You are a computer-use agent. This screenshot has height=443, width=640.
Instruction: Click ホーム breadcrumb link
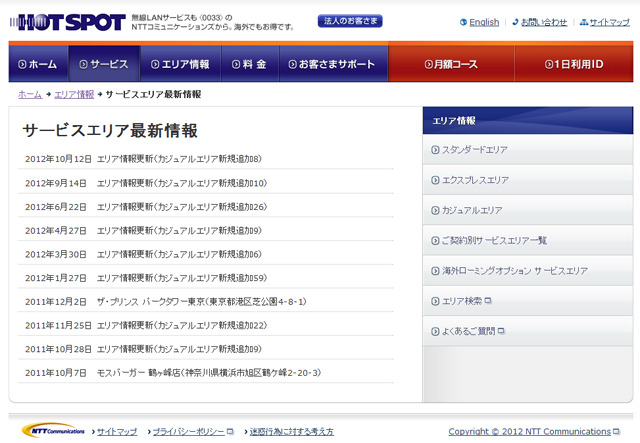[x=30, y=94]
